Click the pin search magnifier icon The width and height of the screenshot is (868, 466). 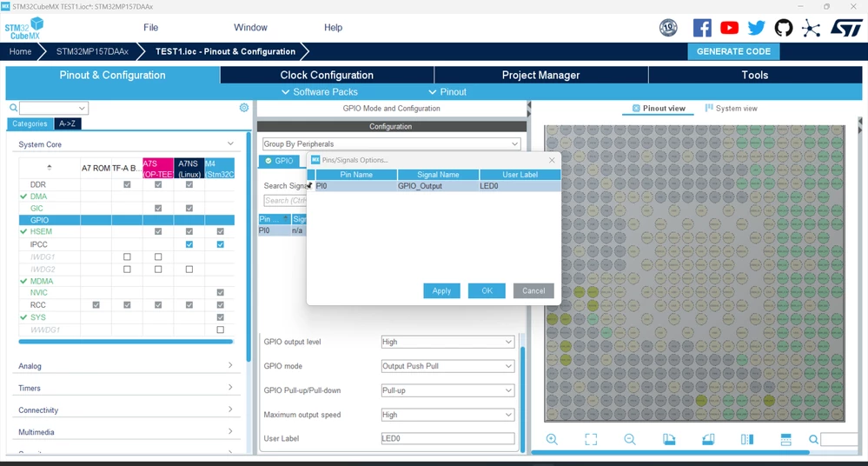click(813, 439)
